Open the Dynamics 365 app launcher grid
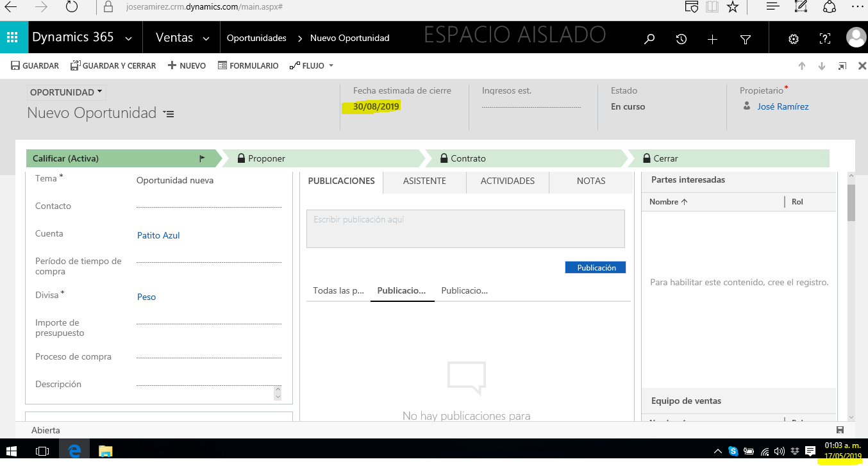Image resolution: width=868 pixels, height=466 pixels. [x=13, y=38]
